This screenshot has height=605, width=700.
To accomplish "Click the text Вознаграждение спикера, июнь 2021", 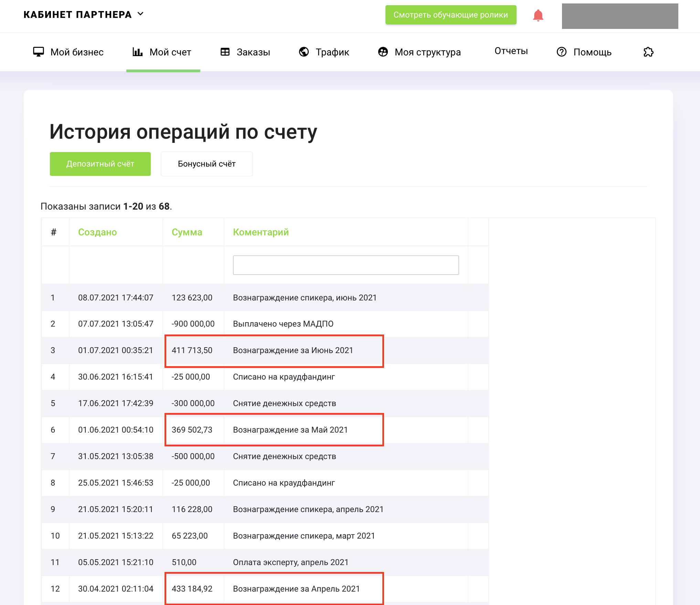I will click(x=305, y=298).
